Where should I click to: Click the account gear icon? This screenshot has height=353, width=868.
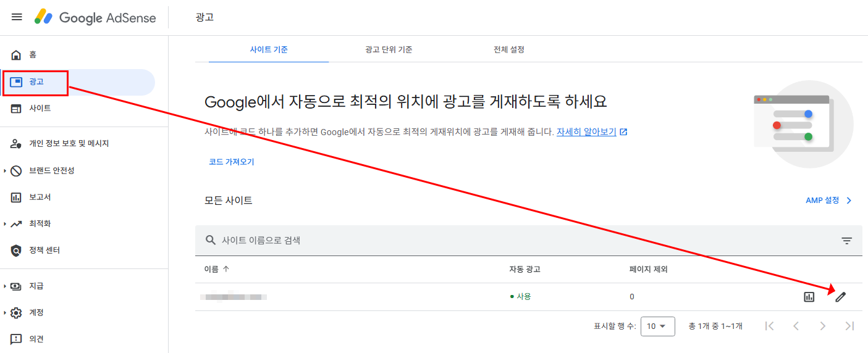(x=17, y=313)
